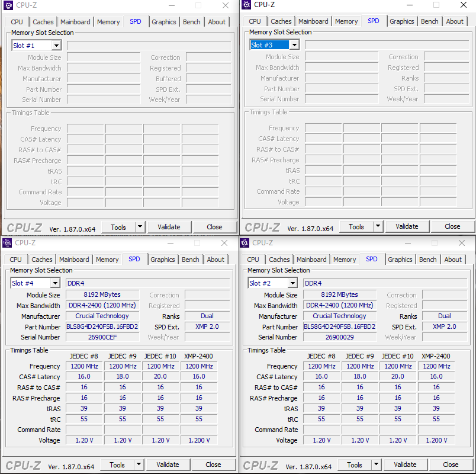Click Close button in Slot #2 window
Screen dimensions: 476x474
click(x=451, y=465)
